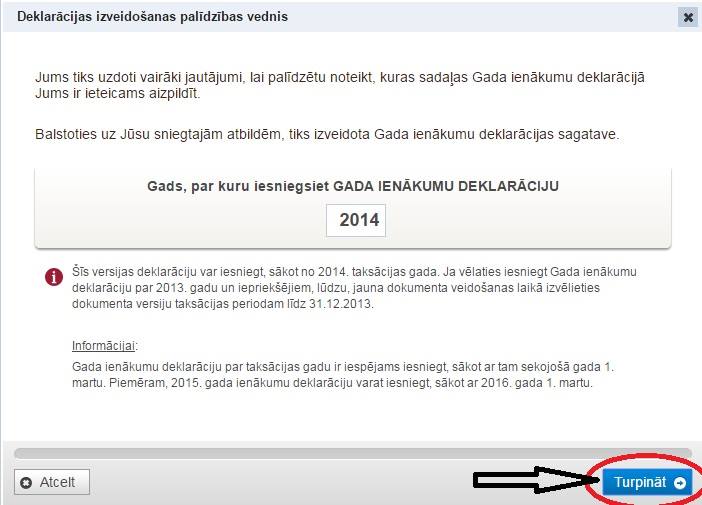Click the wizard title in the header
The image size is (702, 505).
pyautogui.click(x=152, y=17)
